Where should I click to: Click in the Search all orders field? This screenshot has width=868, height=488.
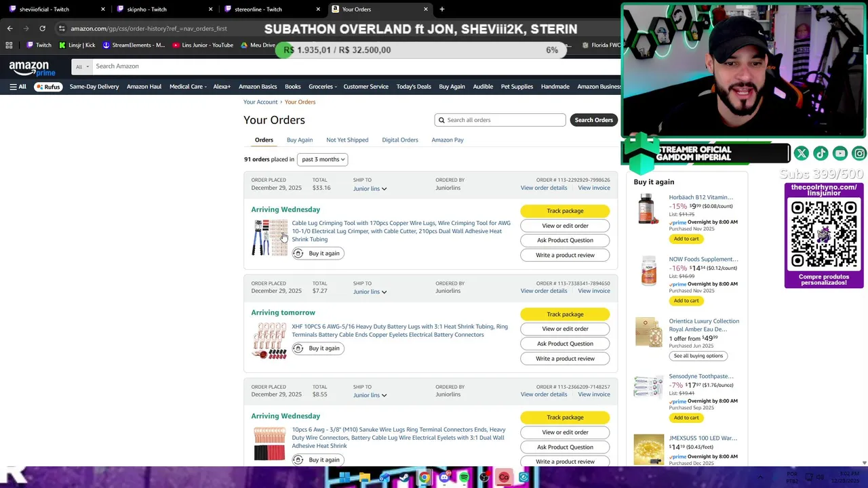(500, 120)
